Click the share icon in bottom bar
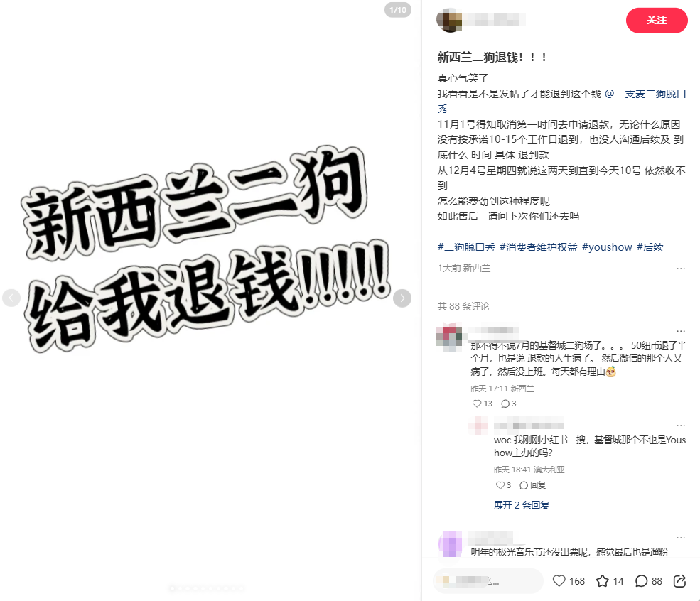 click(x=679, y=581)
